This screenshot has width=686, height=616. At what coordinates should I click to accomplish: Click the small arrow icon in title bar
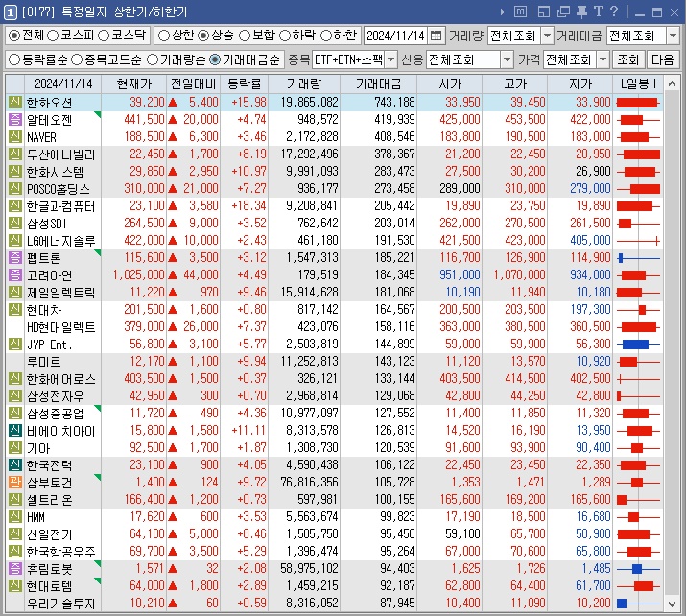(502, 12)
